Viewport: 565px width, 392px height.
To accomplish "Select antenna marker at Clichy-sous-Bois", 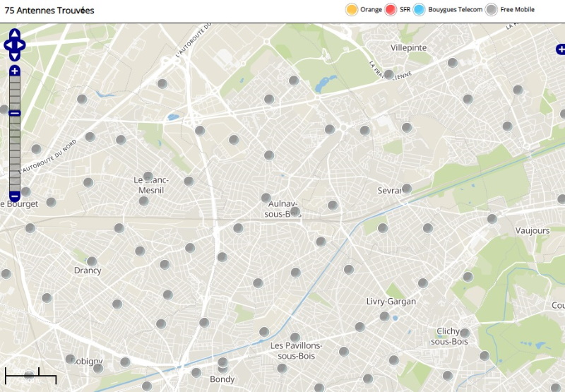I will (x=465, y=333).
